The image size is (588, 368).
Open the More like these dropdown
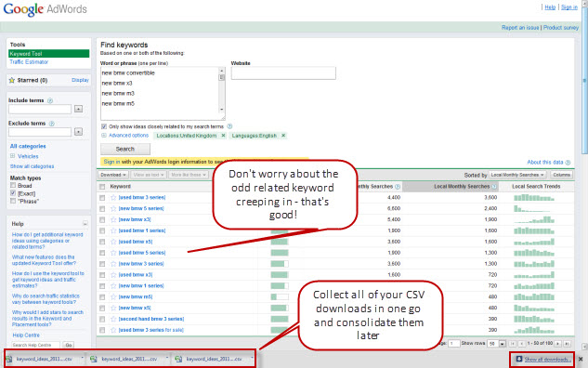pos(189,175)
